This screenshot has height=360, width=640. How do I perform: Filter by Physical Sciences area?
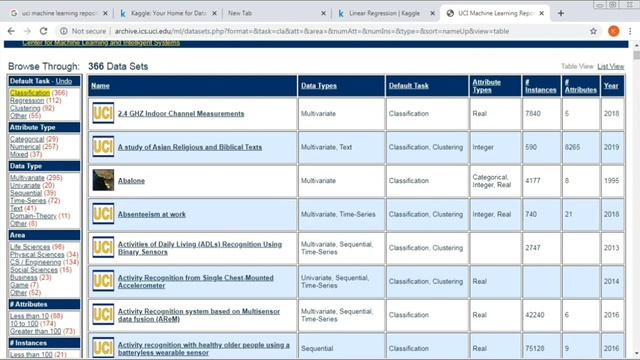click(x=37, y=254)
